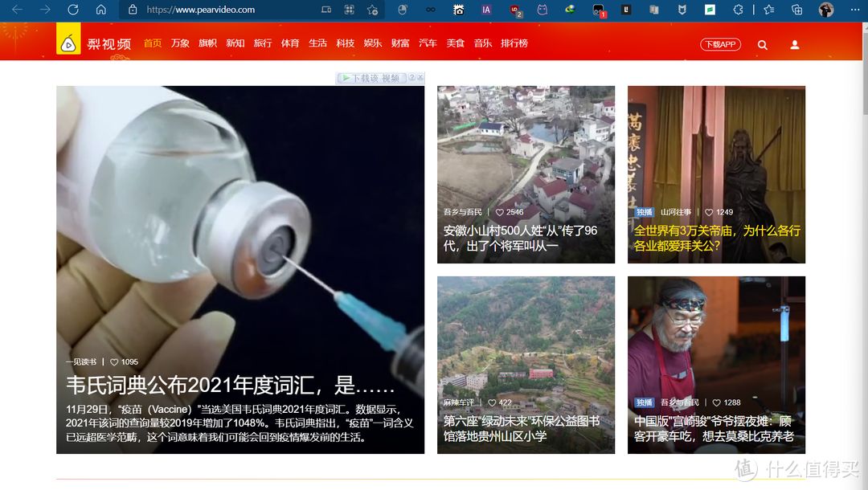This screenshot has width=868, height=490.
Task: Click the add-to-favorites star icon
Action: [x=372, y=10]
